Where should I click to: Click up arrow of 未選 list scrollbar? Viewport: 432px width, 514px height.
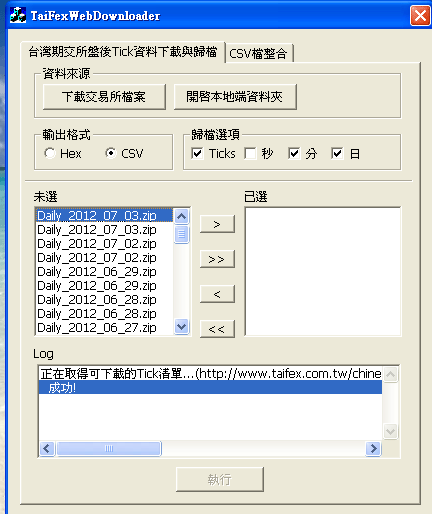coord(181,217)
